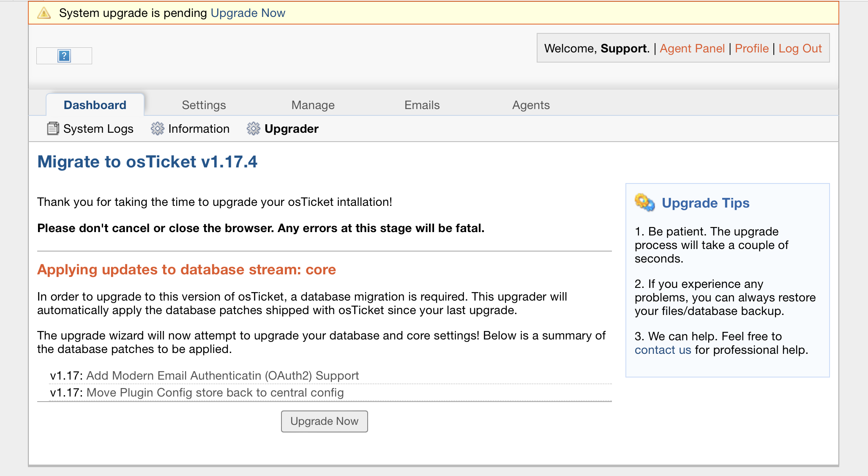Click the Upgrader gear icon
This screenshot has height=476, width=868.
click(253, 129)
